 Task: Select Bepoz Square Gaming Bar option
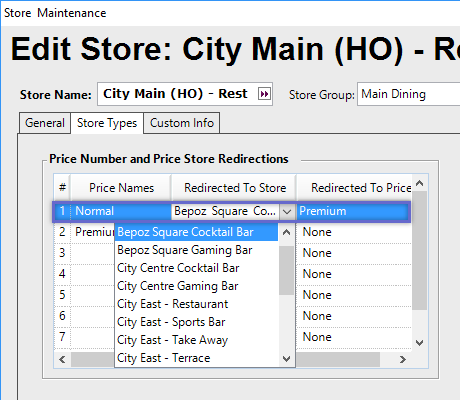click(x=196, y=250)
